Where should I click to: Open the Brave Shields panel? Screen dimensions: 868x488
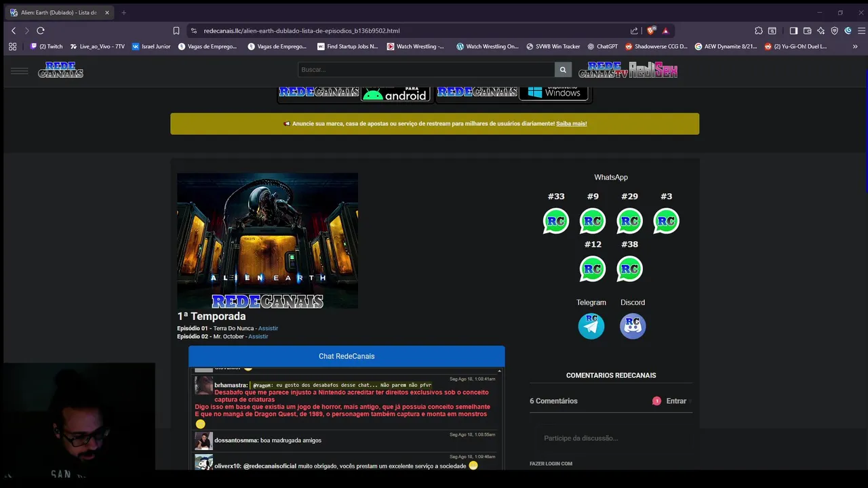[651, 30]
